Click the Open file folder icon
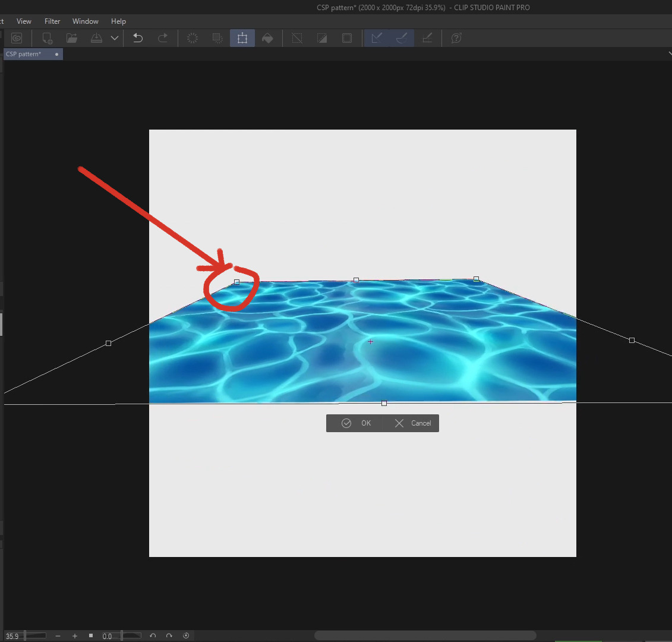 pos(72,38)
